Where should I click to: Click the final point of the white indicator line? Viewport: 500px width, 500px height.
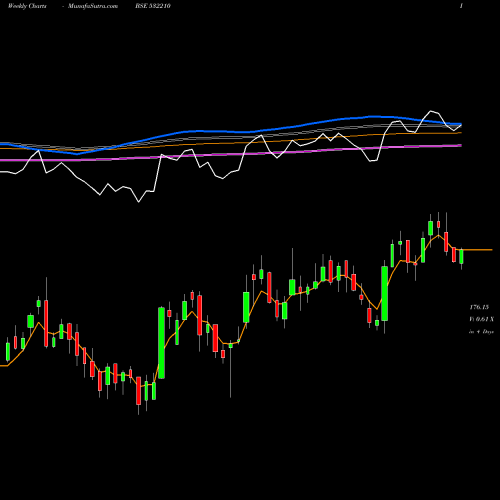coord(461,125)
